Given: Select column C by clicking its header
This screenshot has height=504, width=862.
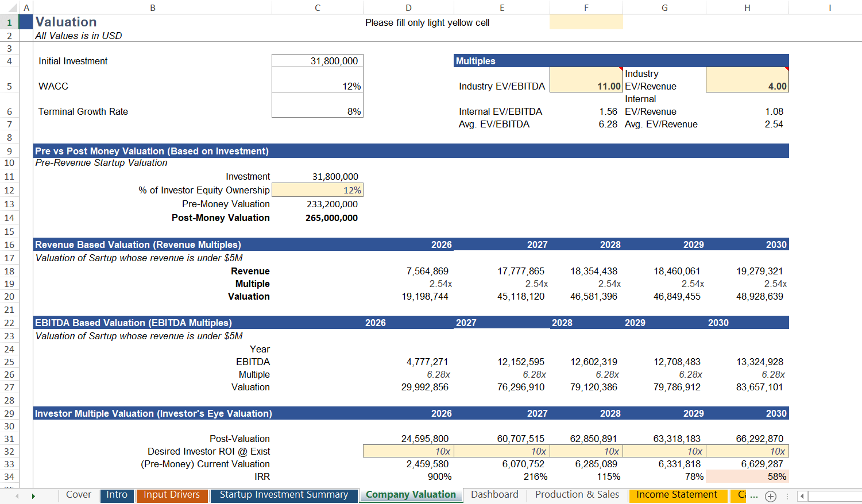Looking at the screenshot, I should [318, 7].
